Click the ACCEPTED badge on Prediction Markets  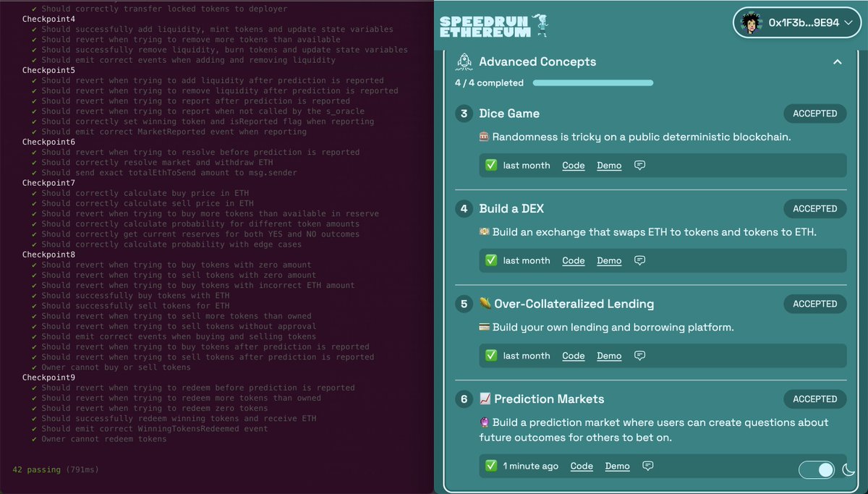[x=814, y=399]
